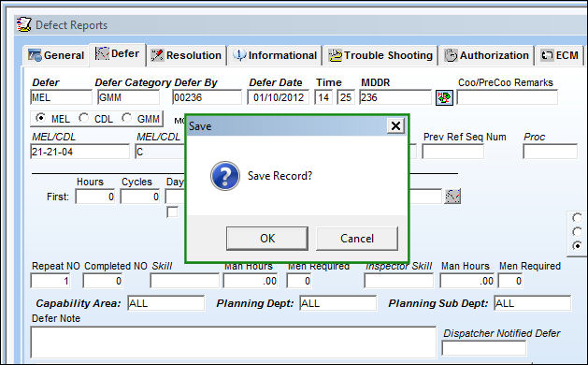This screenshot has height=365, width=588.
Task: Cancel the Save Record dialog
Action: [357, 239]
